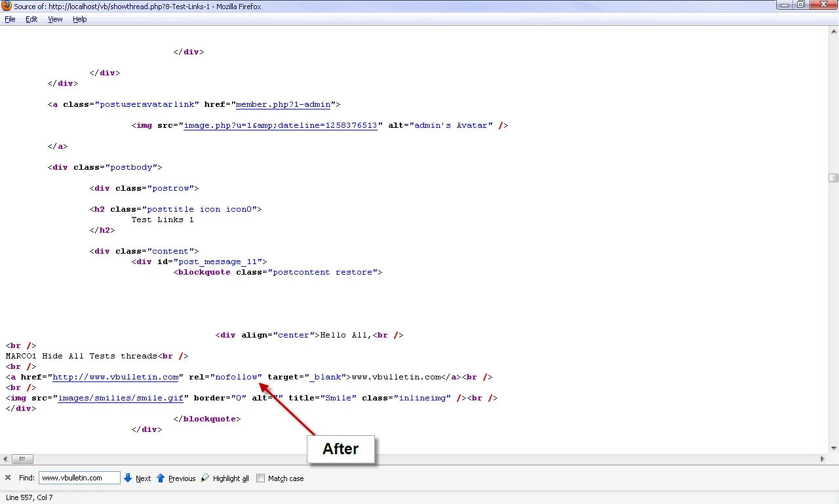Open the View menu

point(55,19)
